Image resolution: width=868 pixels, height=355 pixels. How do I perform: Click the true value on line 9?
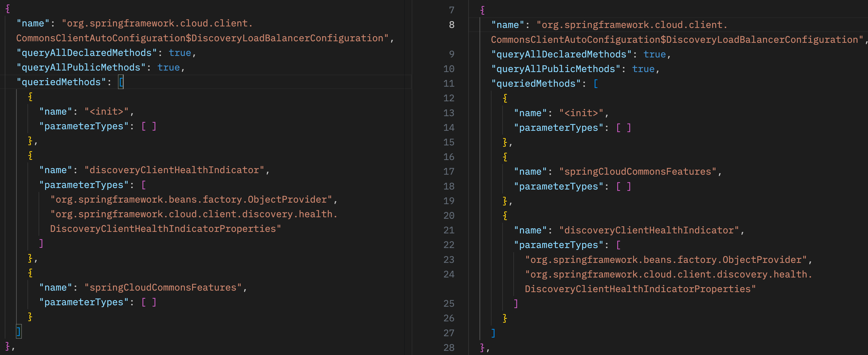(654, 54)
